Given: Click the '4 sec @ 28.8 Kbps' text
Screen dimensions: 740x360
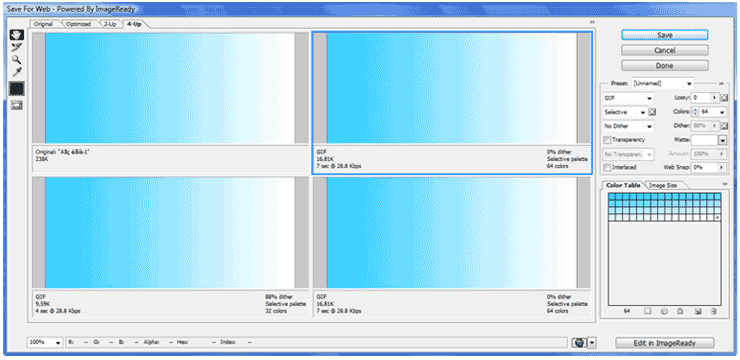Looking at the screenshot, I should (58, 311).
